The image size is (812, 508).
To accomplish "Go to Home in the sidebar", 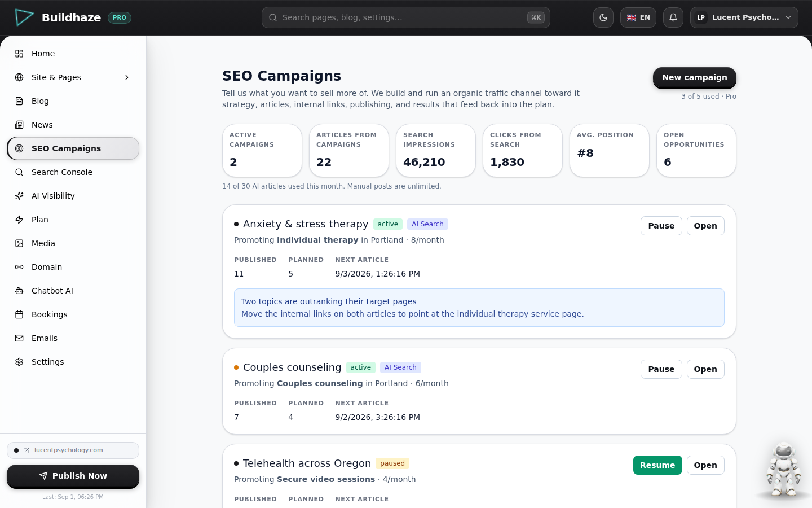I will pos(73,54).
